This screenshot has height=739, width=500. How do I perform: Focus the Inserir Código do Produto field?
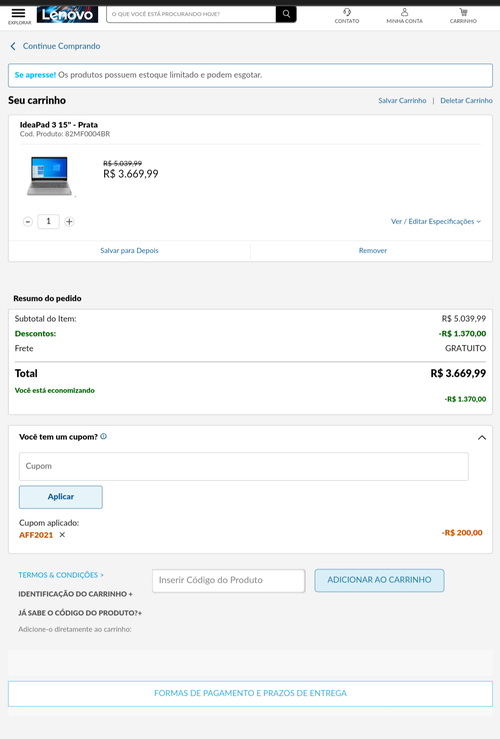pyautogui.click(x=229, y=580)
